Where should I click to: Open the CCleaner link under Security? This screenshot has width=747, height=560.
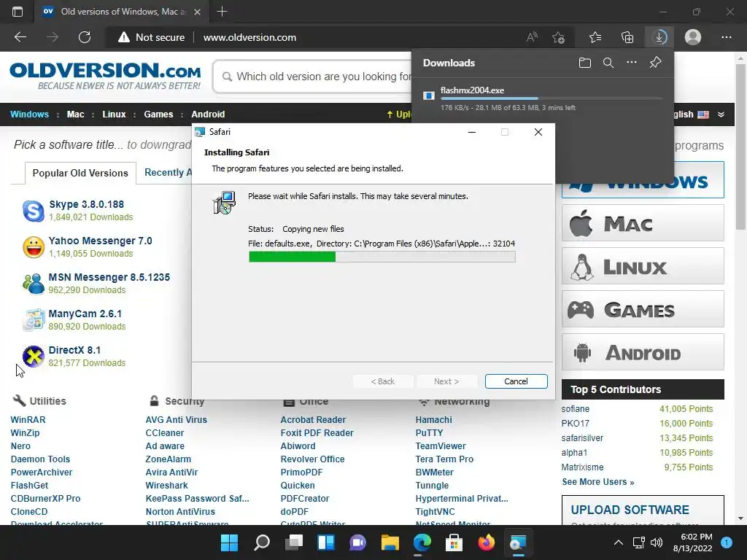(164, 433)
